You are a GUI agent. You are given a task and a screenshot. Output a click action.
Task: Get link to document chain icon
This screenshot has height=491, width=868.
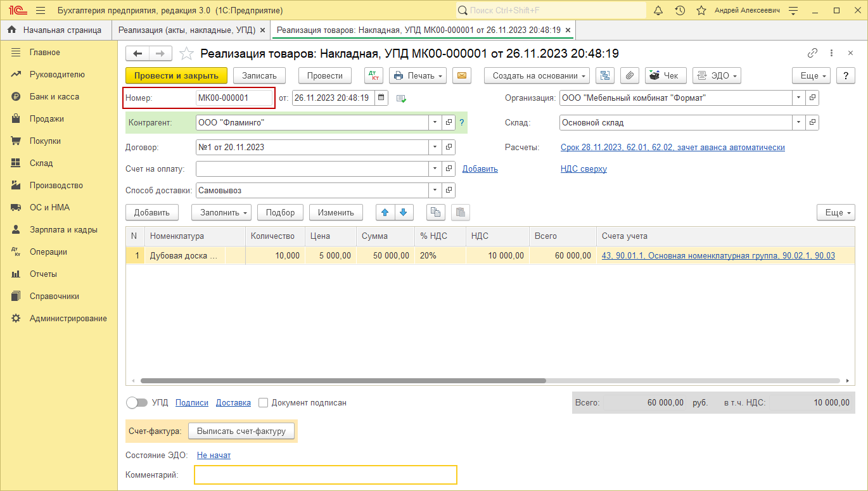pos(813,54)
